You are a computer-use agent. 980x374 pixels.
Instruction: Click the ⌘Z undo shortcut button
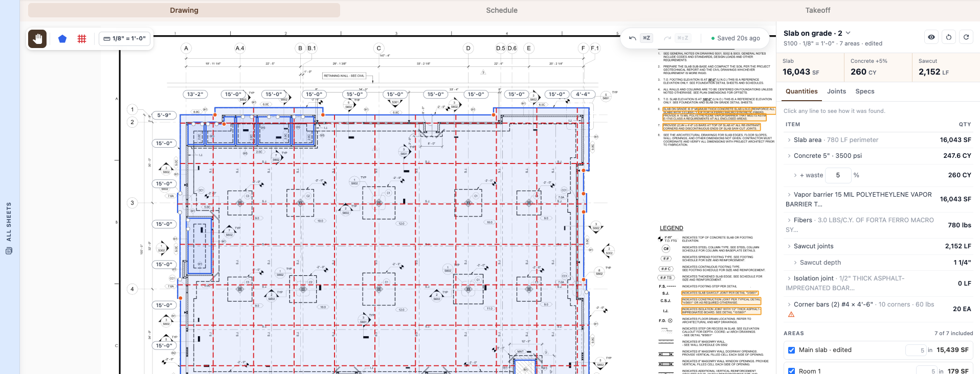pos(647,38)
